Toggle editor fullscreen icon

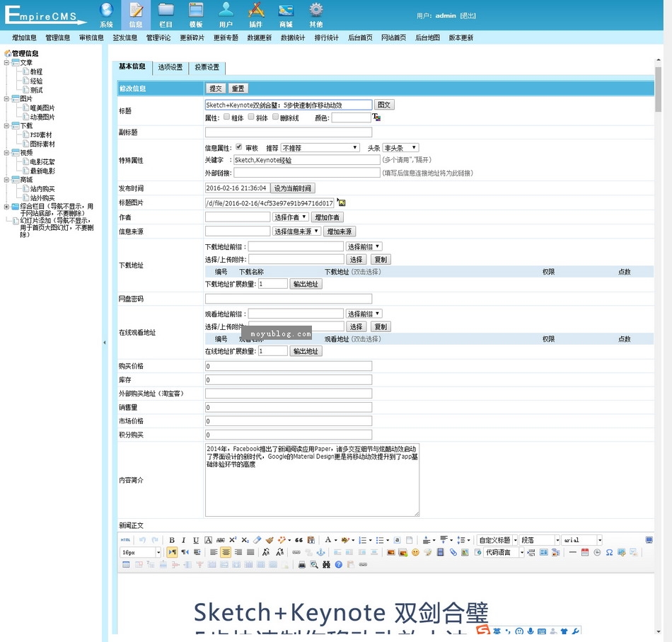(x=649, y=540)
